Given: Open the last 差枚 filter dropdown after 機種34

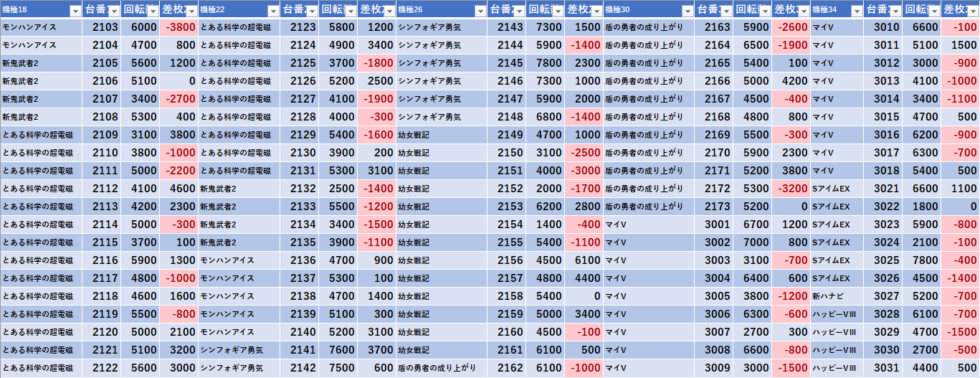Looking at the screenshot, I should pyautogui.click(x=973, y=11).
